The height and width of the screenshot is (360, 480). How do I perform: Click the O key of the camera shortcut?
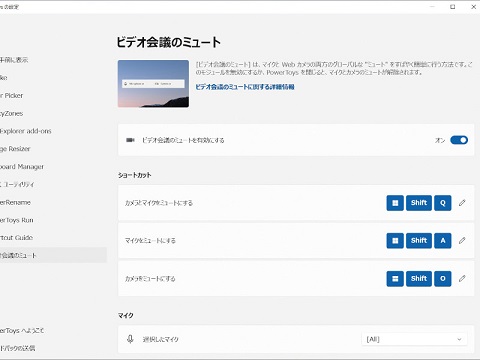[443, 278]
